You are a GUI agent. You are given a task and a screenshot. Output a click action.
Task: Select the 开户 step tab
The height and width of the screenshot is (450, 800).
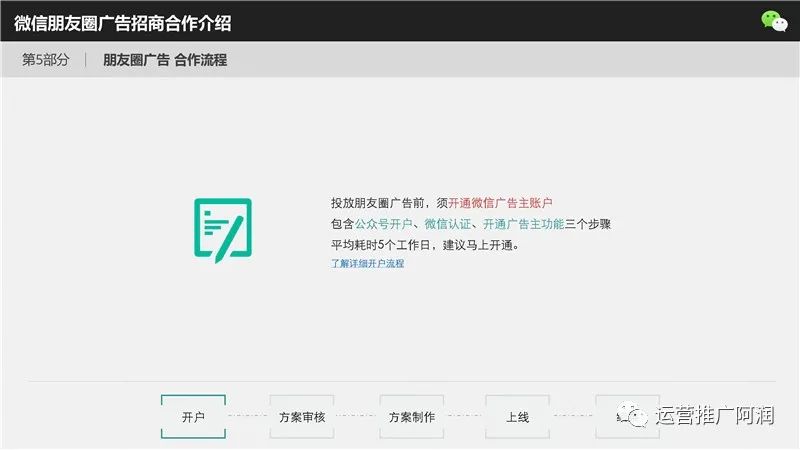point(193,416)
